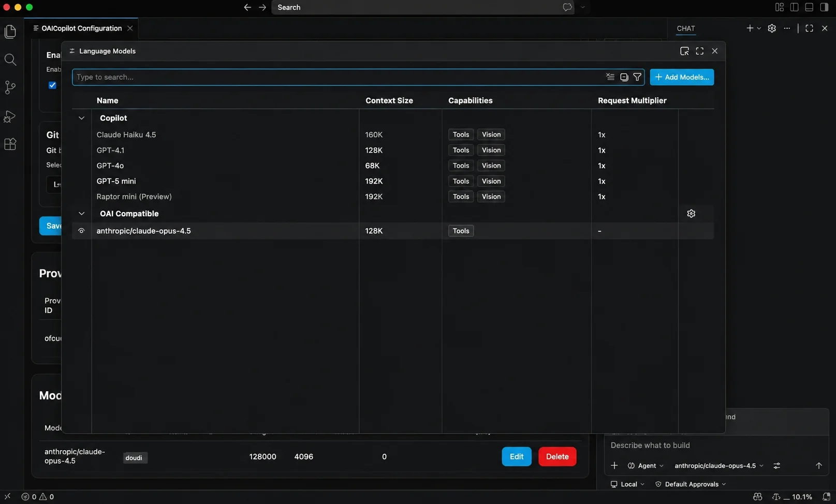Open the Explorer view in activity bar
Screen dimensions: 836x504
[x=10, y=32]
